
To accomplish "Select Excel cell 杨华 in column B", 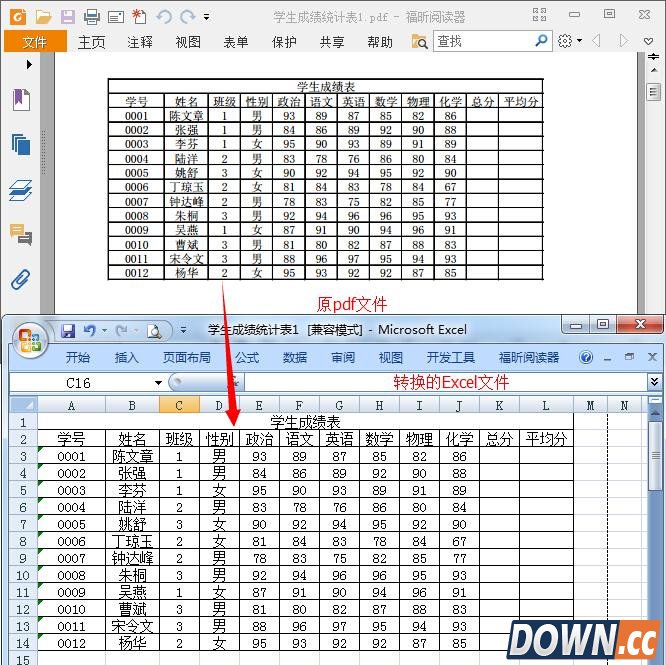I will (x=132, y=643).
